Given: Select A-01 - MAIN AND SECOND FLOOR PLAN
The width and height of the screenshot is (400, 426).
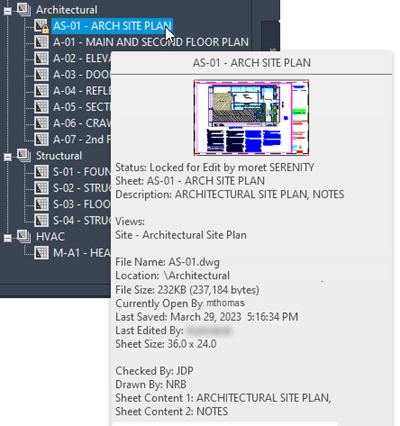Looking at the screenshot, I should coord(151,42).
